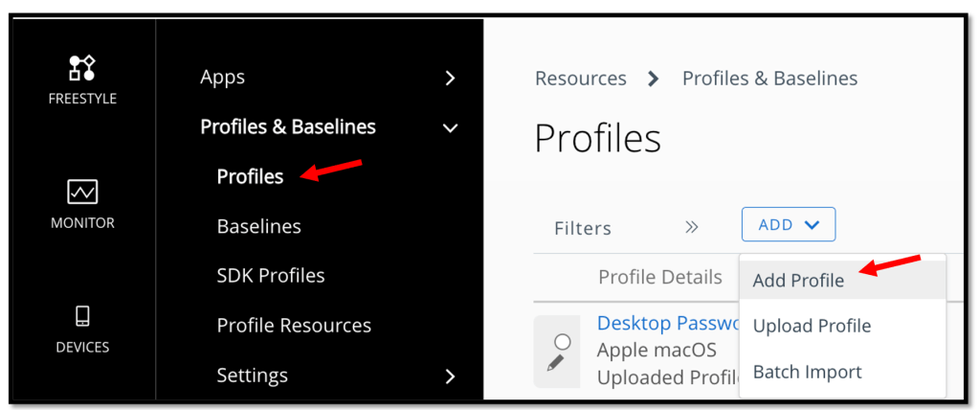The image size is (980, 410).
Task: Open the Devices section icon
Action: point(82,316)
